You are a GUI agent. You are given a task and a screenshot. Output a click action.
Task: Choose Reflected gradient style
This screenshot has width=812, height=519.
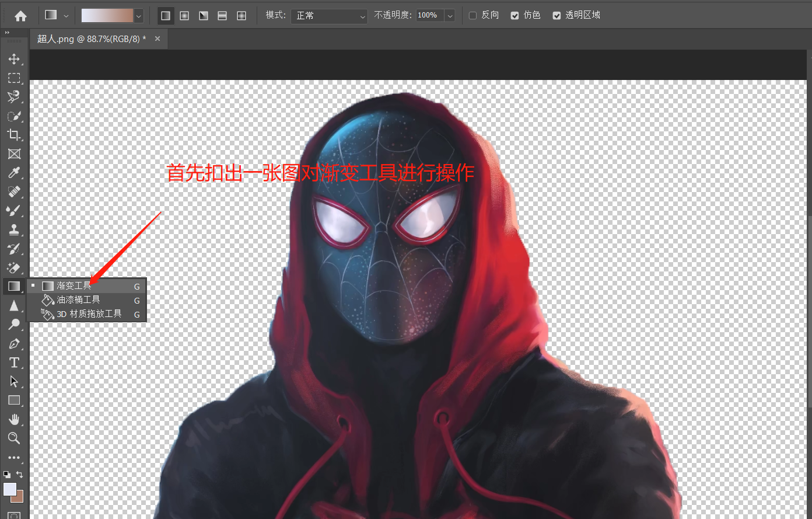click(x=222, y=16)
